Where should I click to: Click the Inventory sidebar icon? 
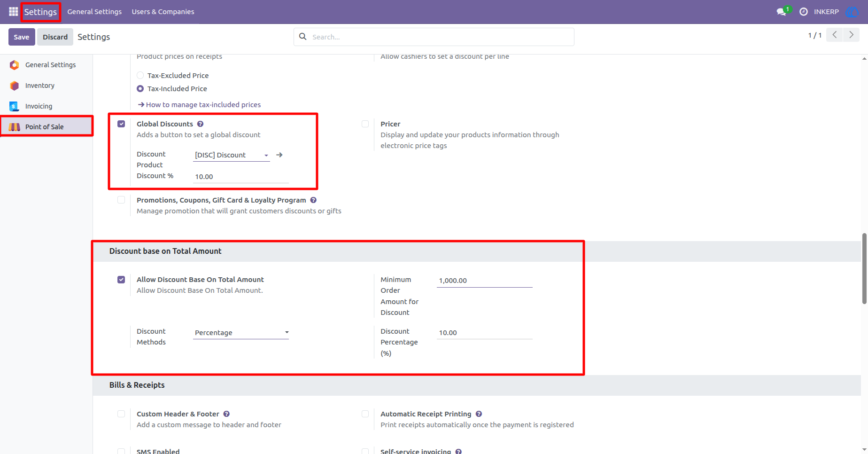pos(14,86)
